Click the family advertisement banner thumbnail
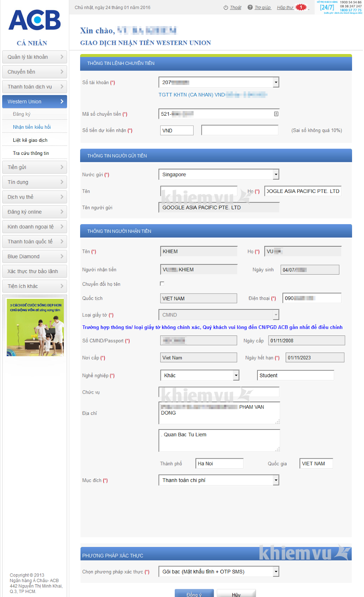 point(35,327)
